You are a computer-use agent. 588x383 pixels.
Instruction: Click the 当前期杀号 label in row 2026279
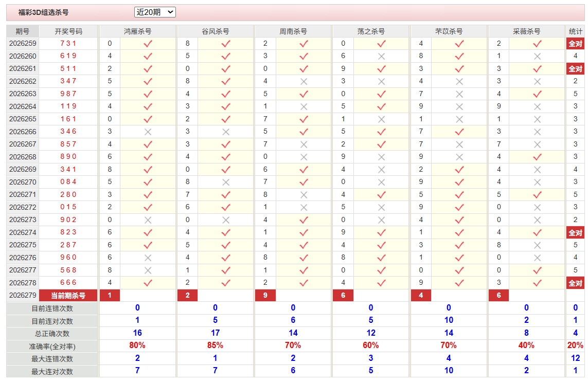click(x=68, y=295)
